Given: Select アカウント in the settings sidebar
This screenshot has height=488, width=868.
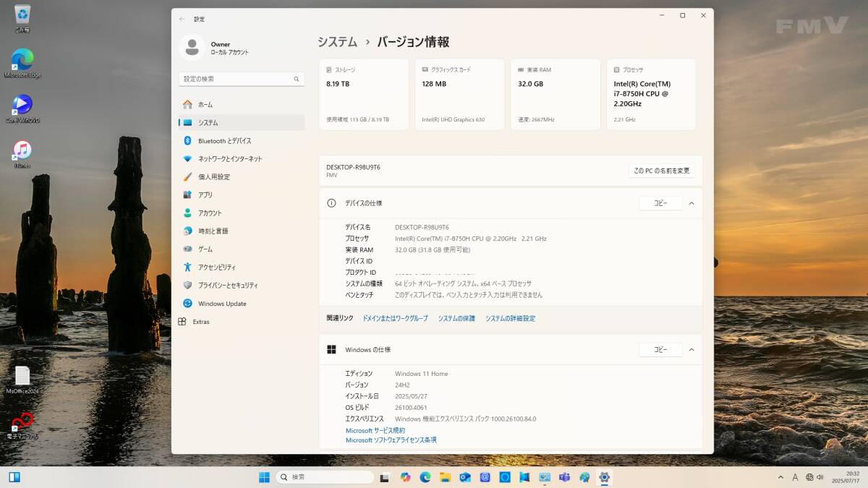Looking at the screenshot, I should click(210, 213).
